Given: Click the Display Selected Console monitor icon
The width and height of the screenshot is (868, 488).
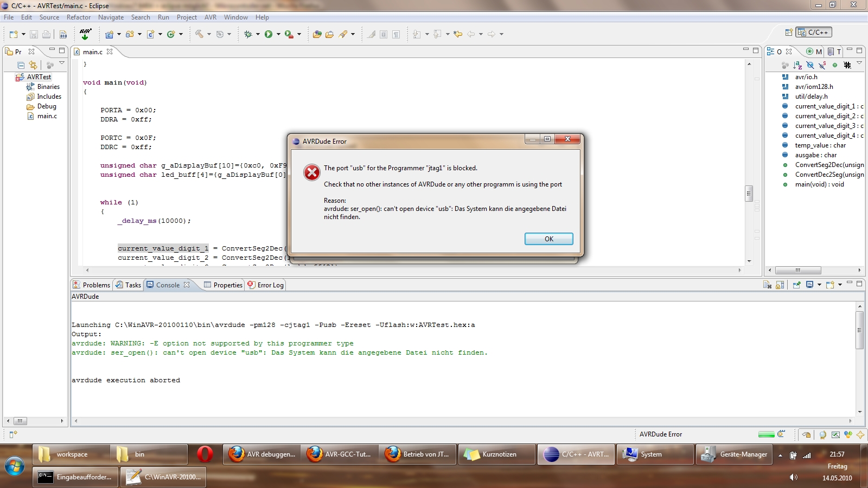Looking at the screenshot, I should tap(810, 285).
